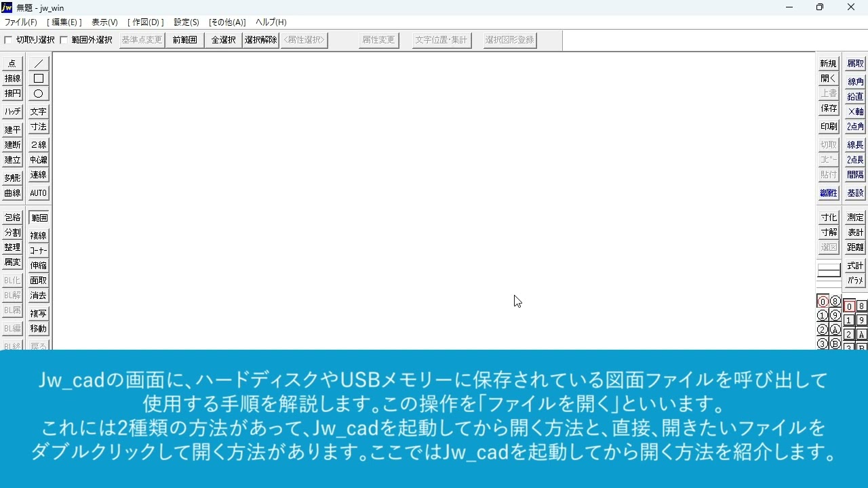Click the 線属性 line attribute button
The width and height of the screenshot is (868, 488).
pyautogui.click(x=829, y=193)
